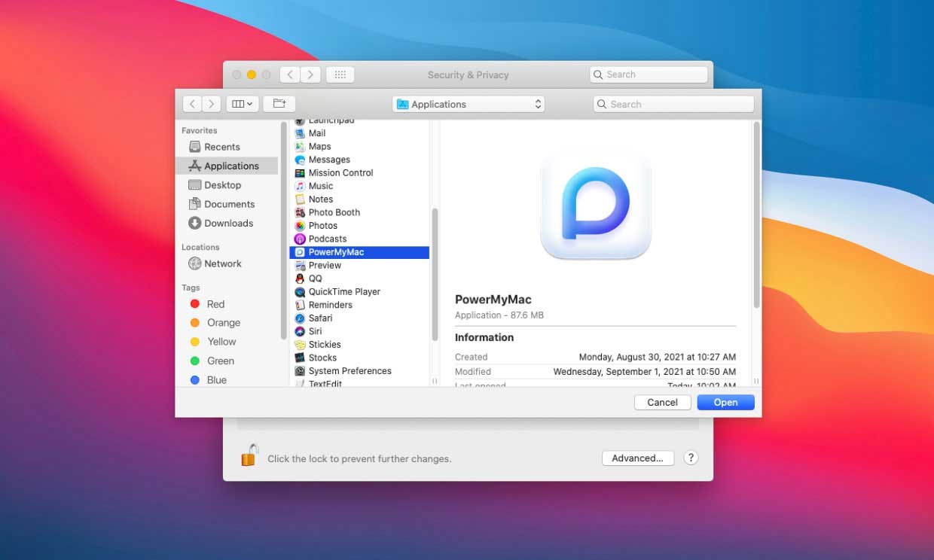Open the Applications location popup
The image size is (934, 560).
tap(469, 104)
